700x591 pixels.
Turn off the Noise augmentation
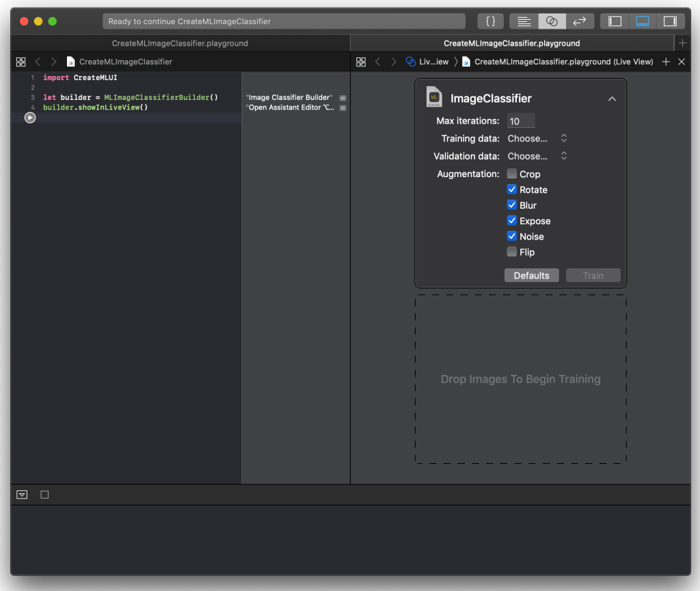click(511, 236)
